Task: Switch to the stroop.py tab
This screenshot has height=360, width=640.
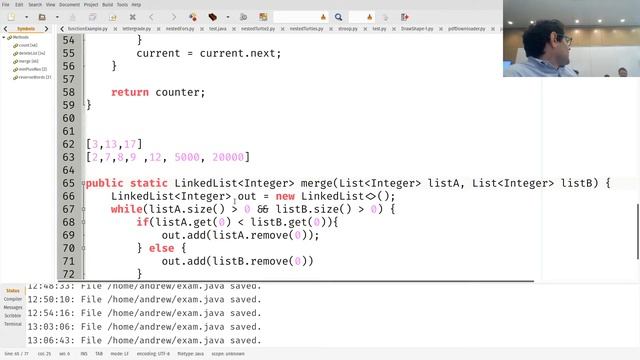Action: pyautogui.click(x=348, y=29)
